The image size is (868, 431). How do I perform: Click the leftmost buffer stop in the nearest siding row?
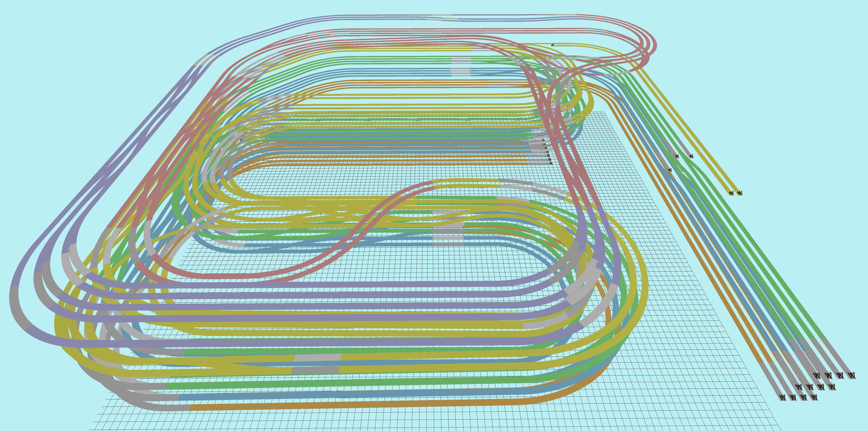pyautogui.click(x=783, y=397)
